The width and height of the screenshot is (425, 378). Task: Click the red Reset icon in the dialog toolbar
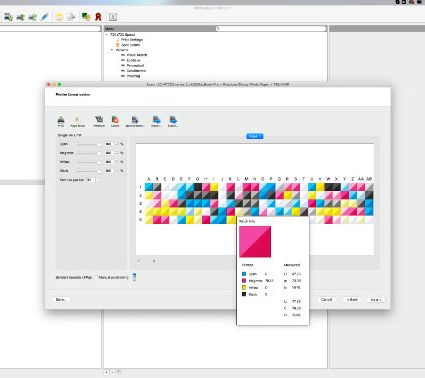coord(115,120)
